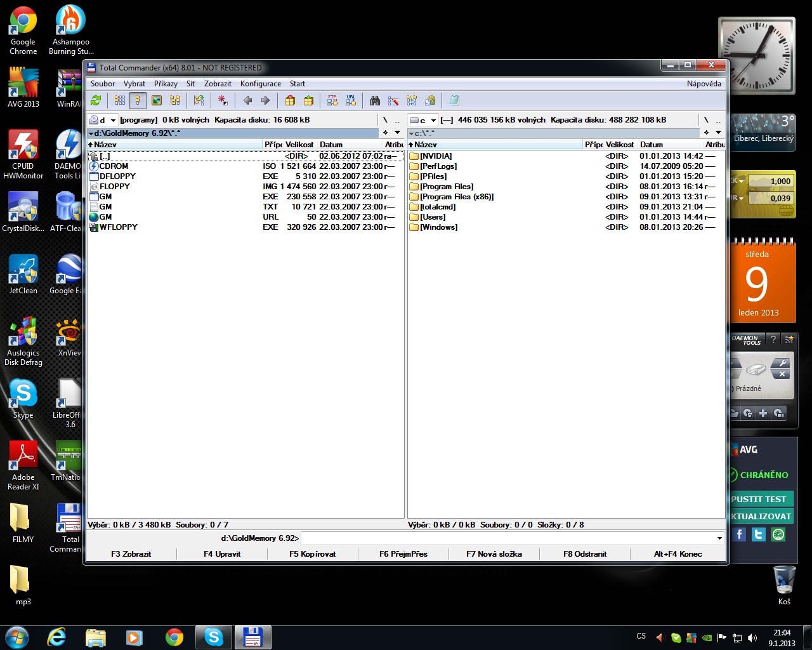Open the URL new FTP connection icon
812x650 pixels.
coord(351,100)
